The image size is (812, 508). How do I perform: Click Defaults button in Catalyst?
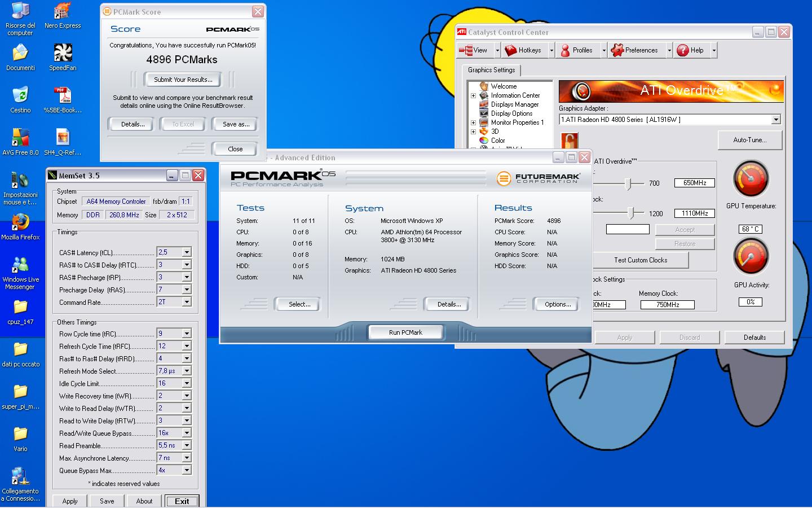pos(754,338)
